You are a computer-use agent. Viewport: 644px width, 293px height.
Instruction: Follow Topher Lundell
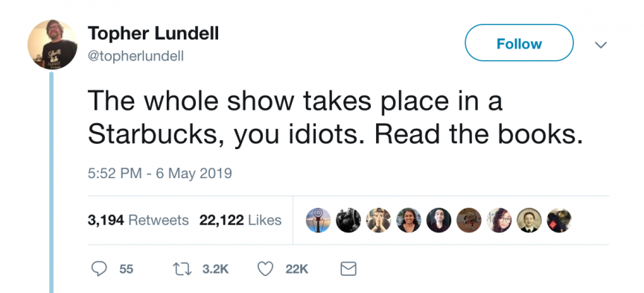tap(519, 42)
